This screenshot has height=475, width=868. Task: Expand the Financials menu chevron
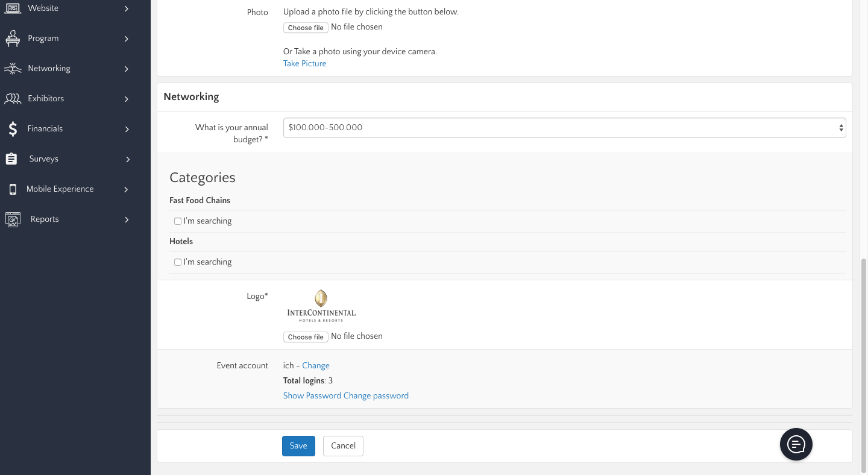click(x=127, y=129)
